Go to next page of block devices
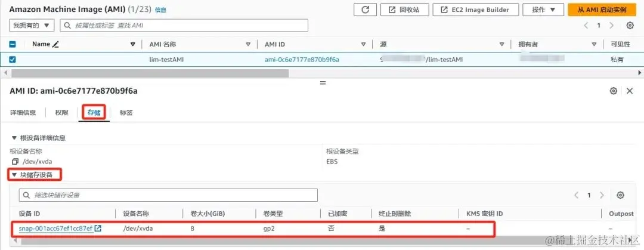644x250 pixels. point(602,195)
